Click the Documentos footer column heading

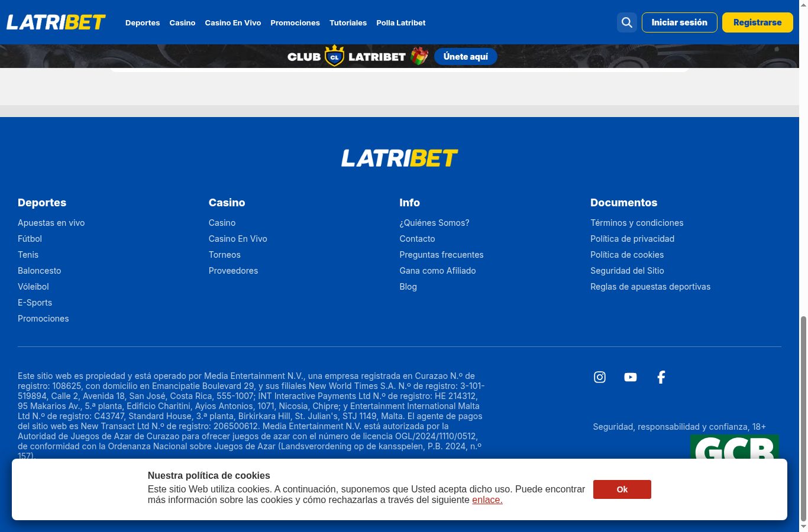coord(624,203)
